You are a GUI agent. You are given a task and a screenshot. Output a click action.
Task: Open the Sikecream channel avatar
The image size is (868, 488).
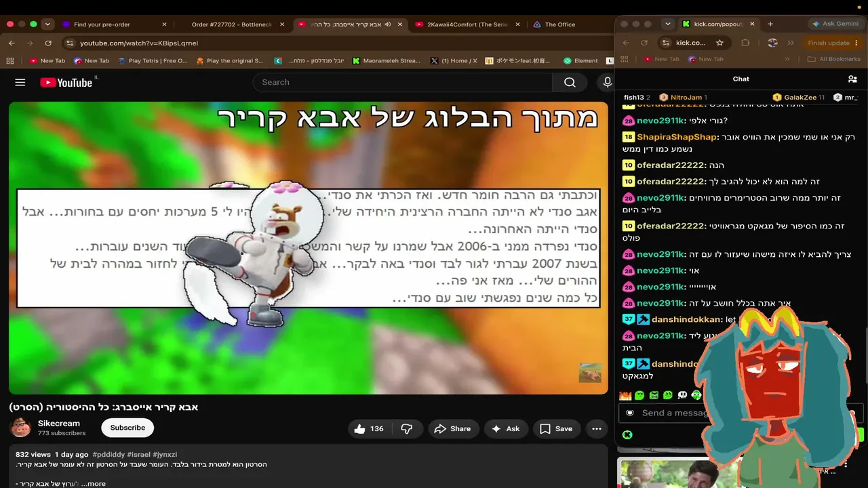click(x=20, y=428)
